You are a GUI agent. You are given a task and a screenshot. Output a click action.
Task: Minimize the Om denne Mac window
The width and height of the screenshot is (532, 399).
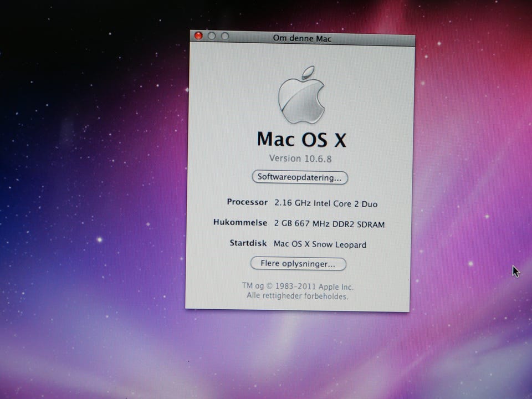(212, 36)
